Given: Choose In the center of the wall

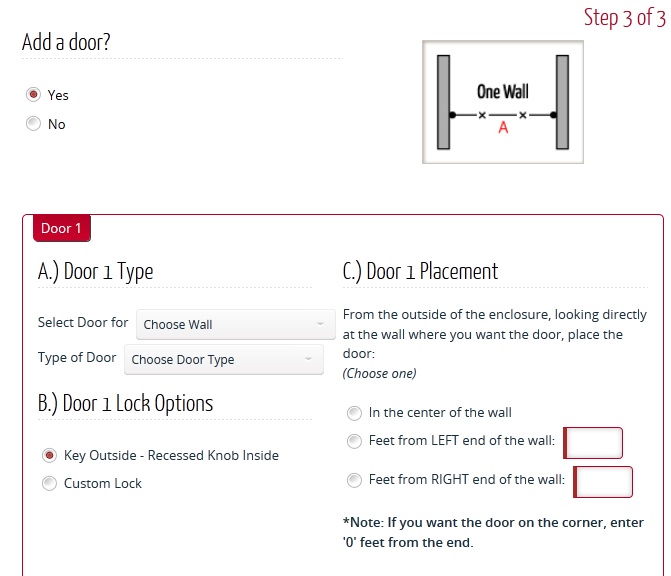Looking at the screenshot, I should [354, 413].
